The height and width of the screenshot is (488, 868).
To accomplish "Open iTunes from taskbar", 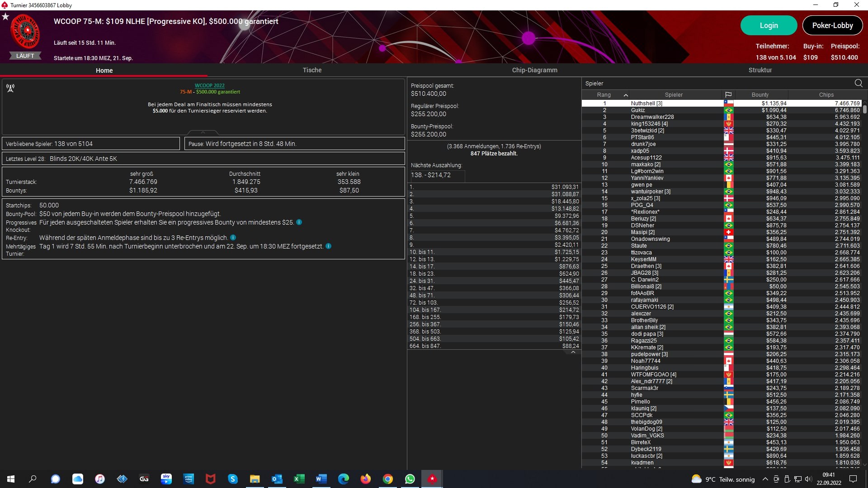I will 99,479.
